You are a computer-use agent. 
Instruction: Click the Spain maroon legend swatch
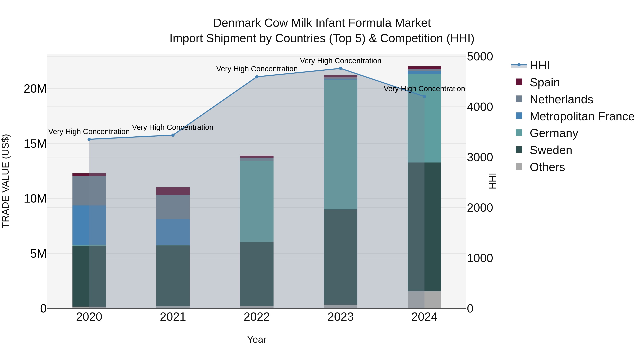[x=519, y=82]
